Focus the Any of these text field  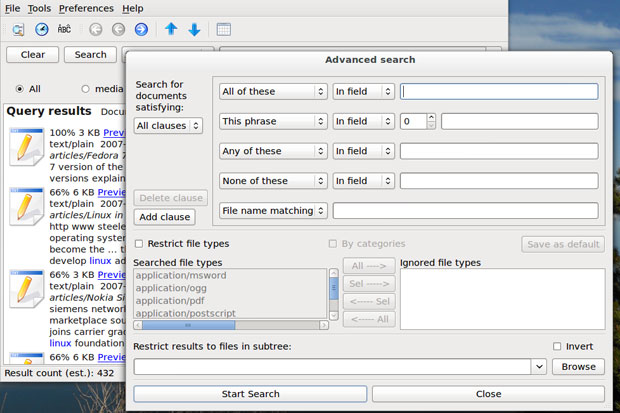coord(499,151)
